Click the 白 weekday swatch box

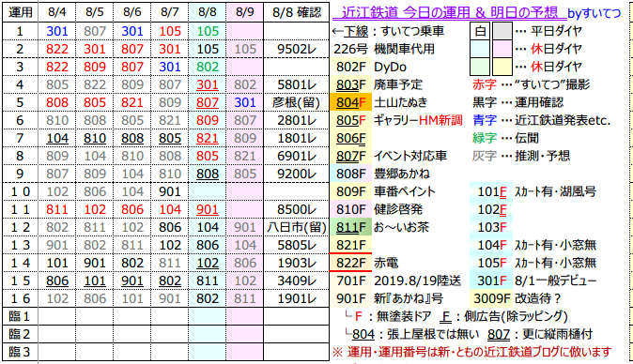coord(480,31)
